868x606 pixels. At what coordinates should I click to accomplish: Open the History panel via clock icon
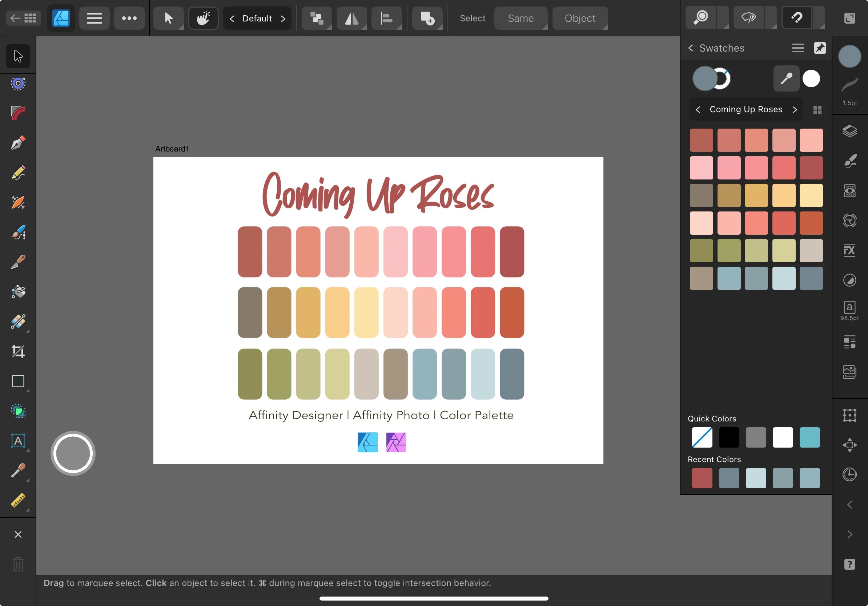[x=850, y=475]
